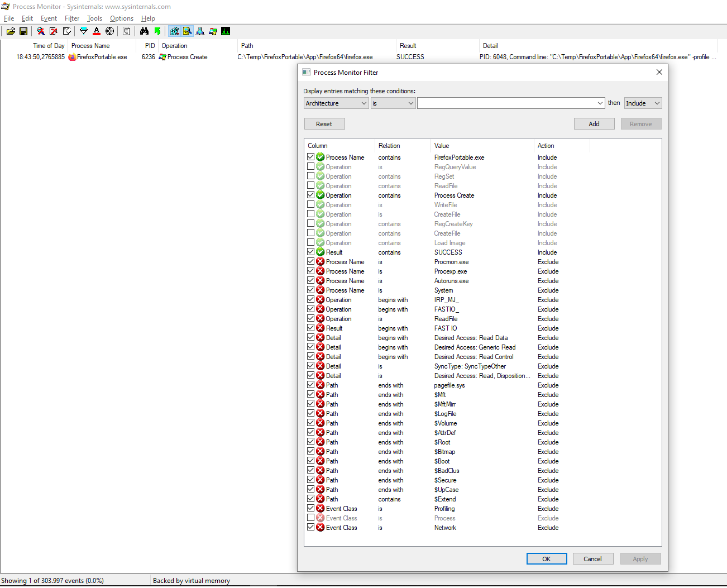Screen dimensions: 727x588
Task: Open the Include action dropdown
Action: tap(643, 103)
